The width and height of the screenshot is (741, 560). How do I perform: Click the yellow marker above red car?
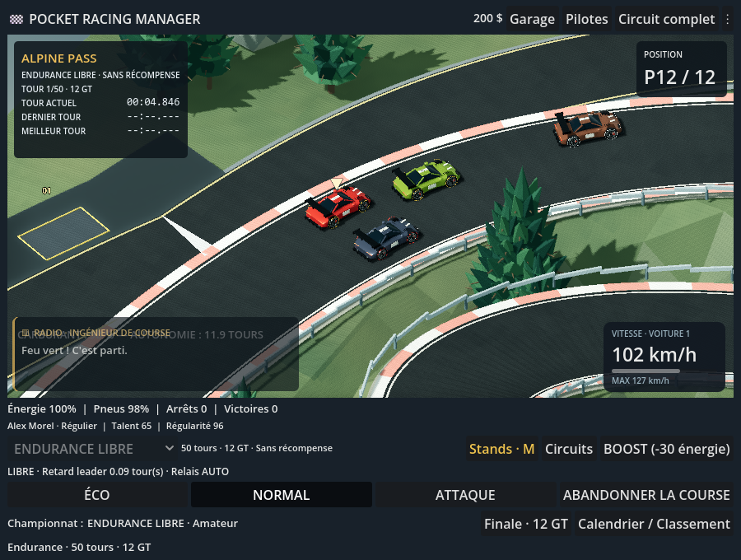tap(337, 183)
